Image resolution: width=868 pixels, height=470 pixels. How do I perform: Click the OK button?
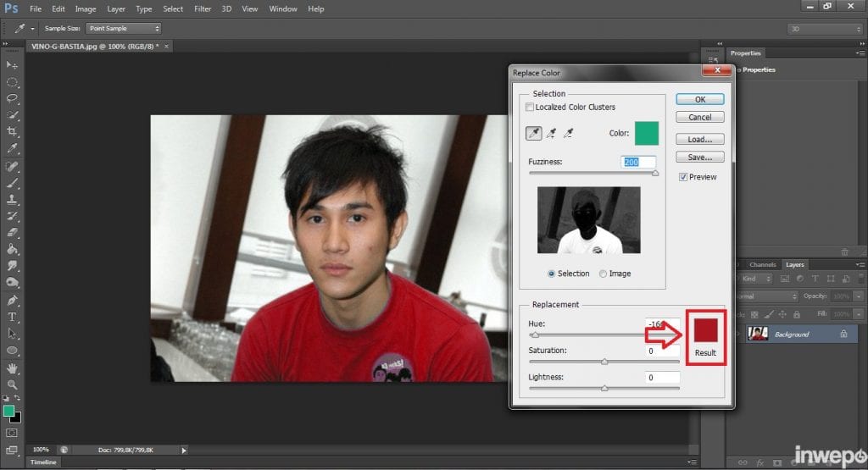coord(700,99)
